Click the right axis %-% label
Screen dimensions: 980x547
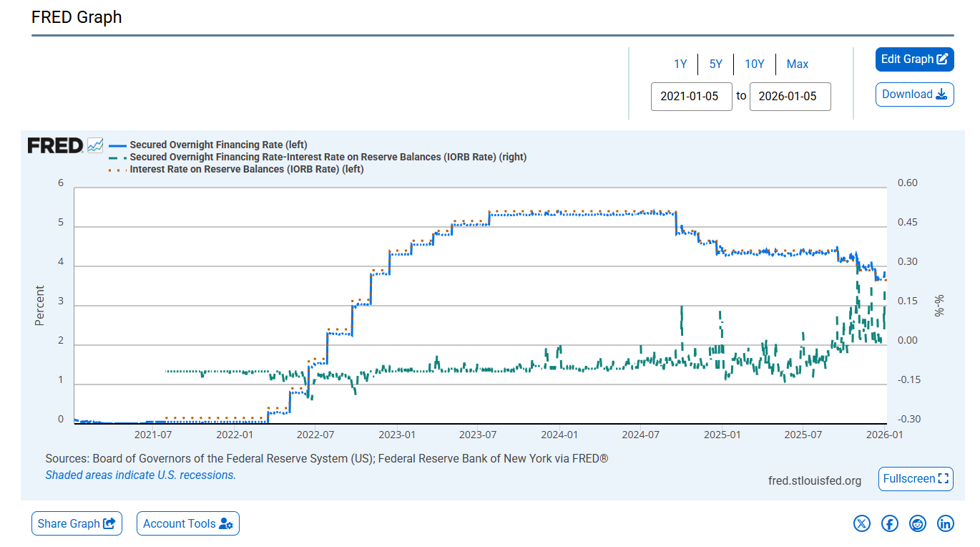tap(939, 306)
